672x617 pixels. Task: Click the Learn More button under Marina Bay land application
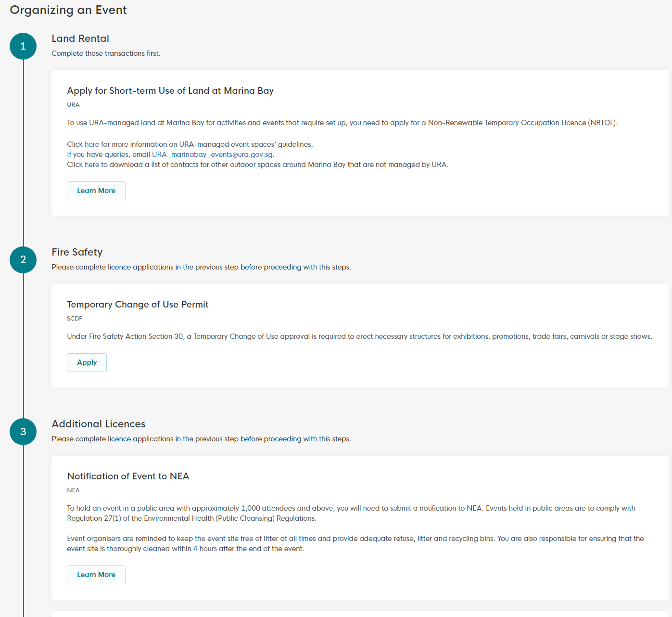tap(96, 191)
